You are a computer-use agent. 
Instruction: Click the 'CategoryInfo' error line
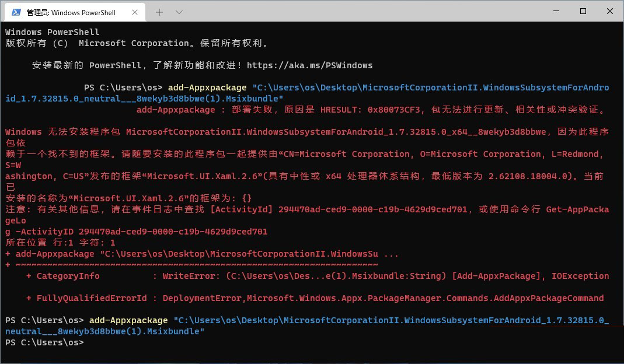click(x=318, y=276)
